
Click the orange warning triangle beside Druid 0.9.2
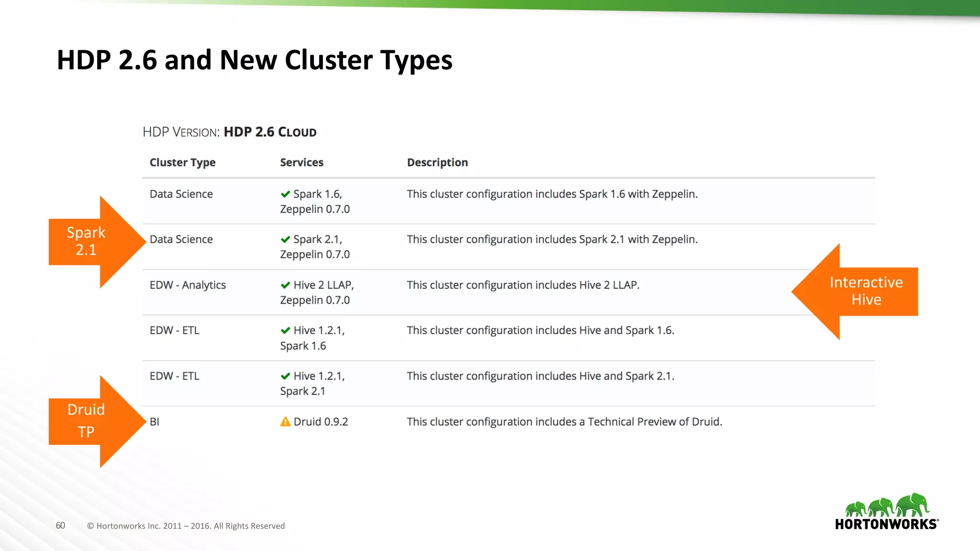(x=285, y=421)
